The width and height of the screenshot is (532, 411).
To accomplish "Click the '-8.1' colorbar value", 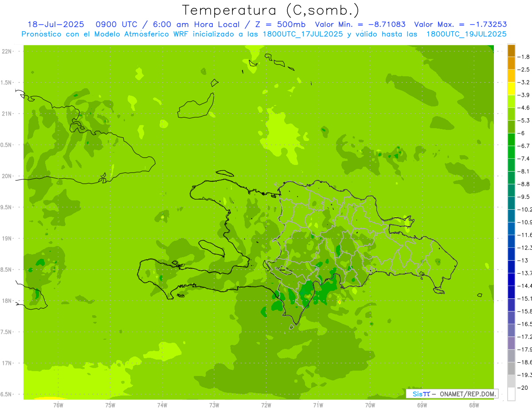I will tap(524, 172).
